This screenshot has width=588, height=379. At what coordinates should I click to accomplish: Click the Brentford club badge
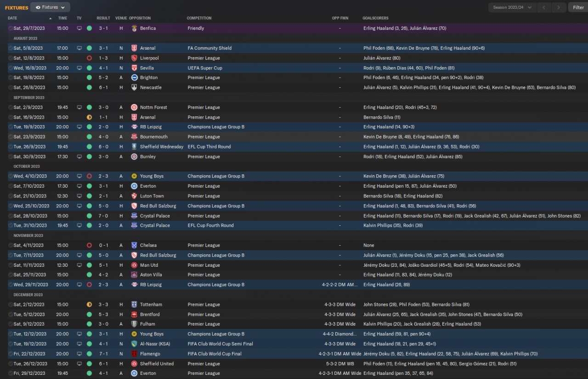coord(134,315)
